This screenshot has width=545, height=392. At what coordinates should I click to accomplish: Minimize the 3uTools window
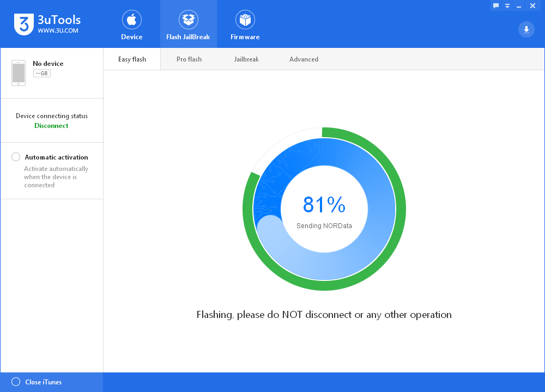pyautogui.click(x=519, y=6)
